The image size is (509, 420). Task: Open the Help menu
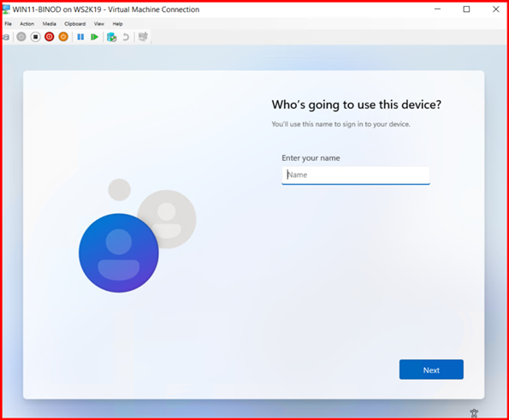[117, 24]
